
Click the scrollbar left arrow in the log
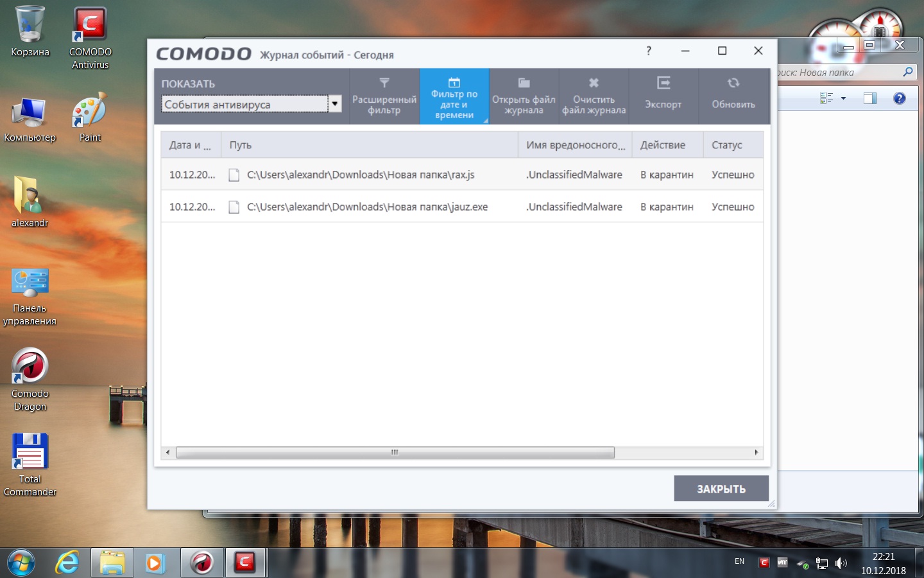168,452
